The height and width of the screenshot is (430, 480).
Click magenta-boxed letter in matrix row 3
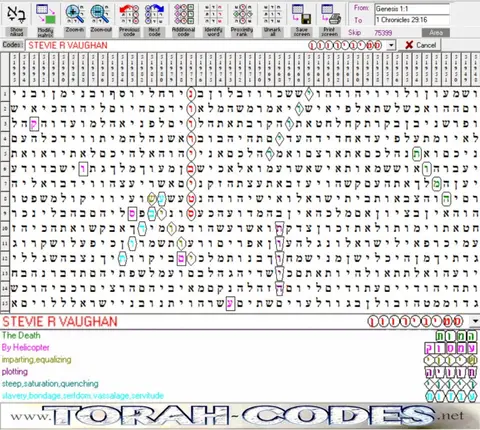(x=34, y=124)
